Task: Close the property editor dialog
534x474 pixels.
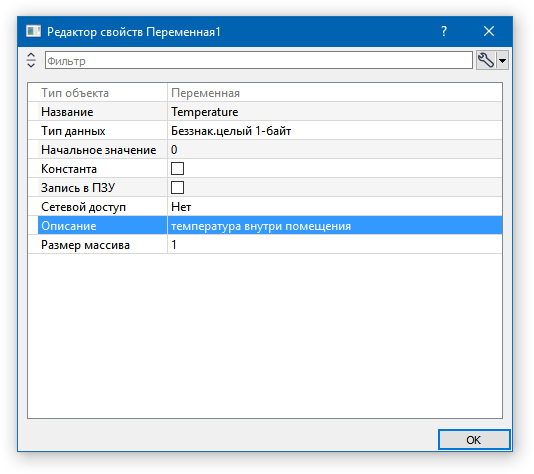Action: point(489,31)
